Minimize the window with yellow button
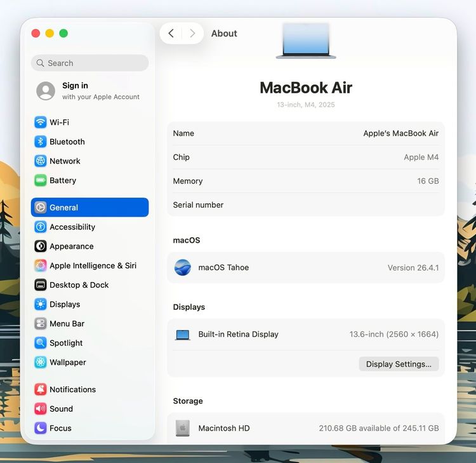The height and width of the screenshot is (463, 476). click(50, 33)
